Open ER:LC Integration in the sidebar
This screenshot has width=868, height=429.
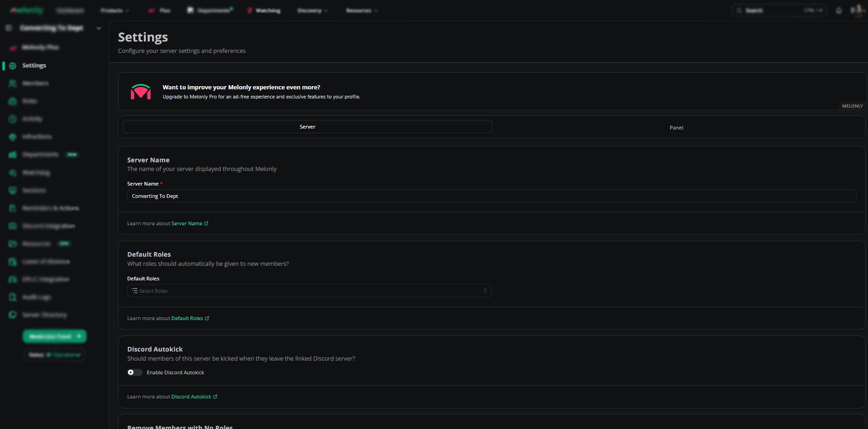coord(46,279)
